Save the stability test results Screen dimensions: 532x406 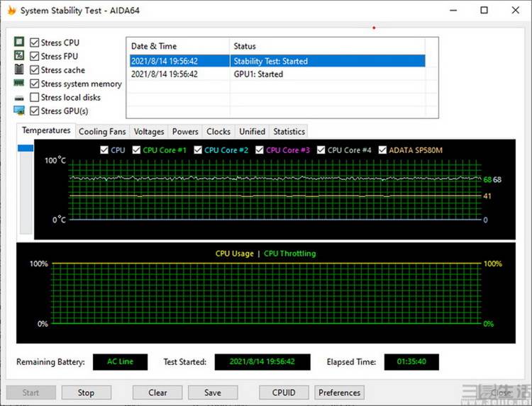213,393
